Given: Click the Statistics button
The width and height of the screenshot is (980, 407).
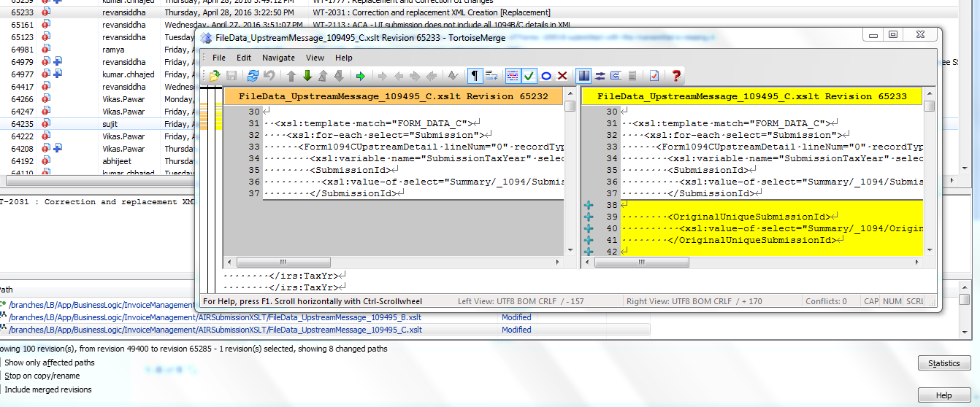Looking at the screenshot, I should click(x=943, y=363).
